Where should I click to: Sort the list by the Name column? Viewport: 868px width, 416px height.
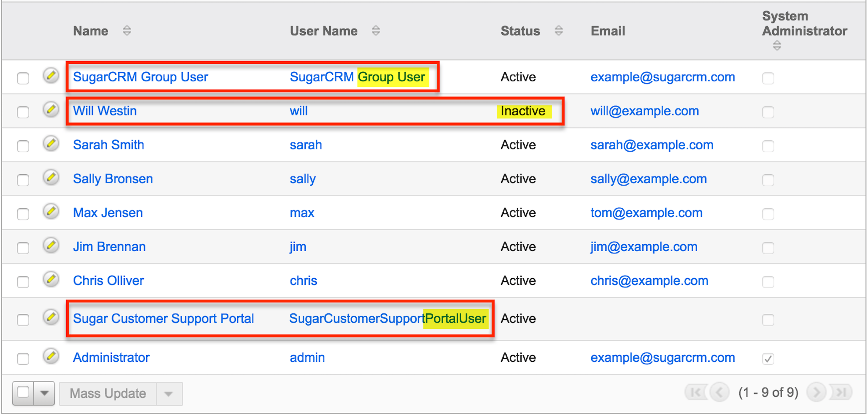click(x=127, y=31)
